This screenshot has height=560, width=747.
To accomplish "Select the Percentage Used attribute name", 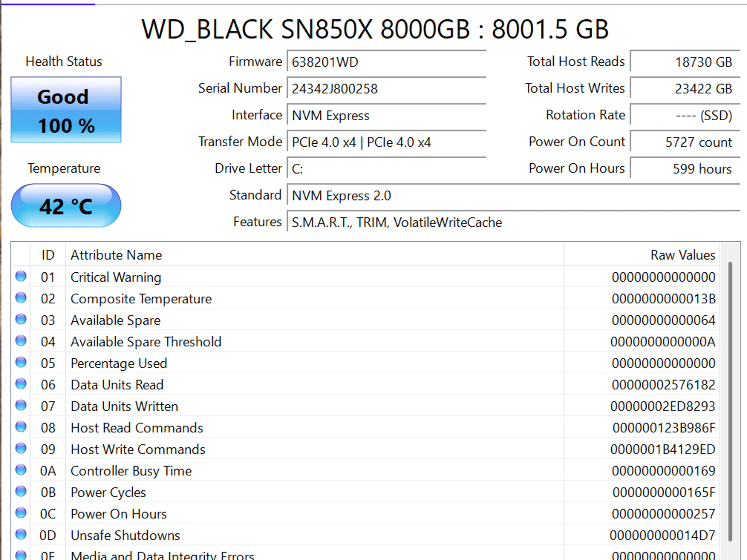I will 119,363.
